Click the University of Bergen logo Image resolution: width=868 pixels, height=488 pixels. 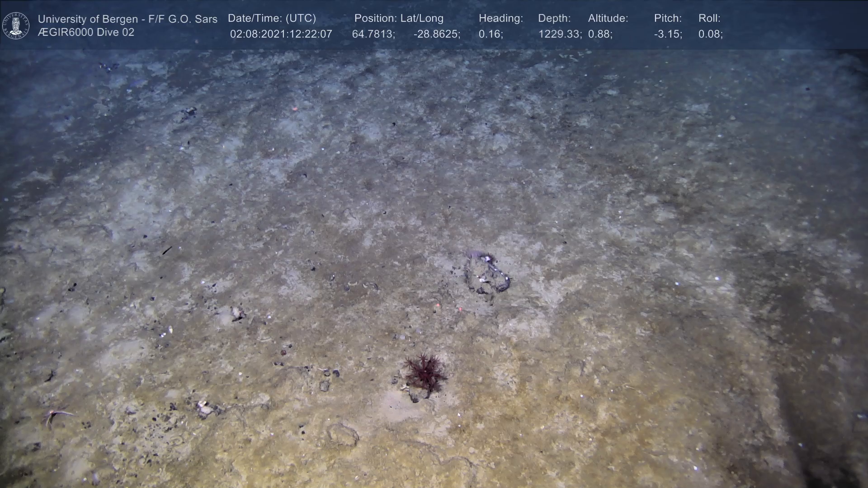coord(16,25)
